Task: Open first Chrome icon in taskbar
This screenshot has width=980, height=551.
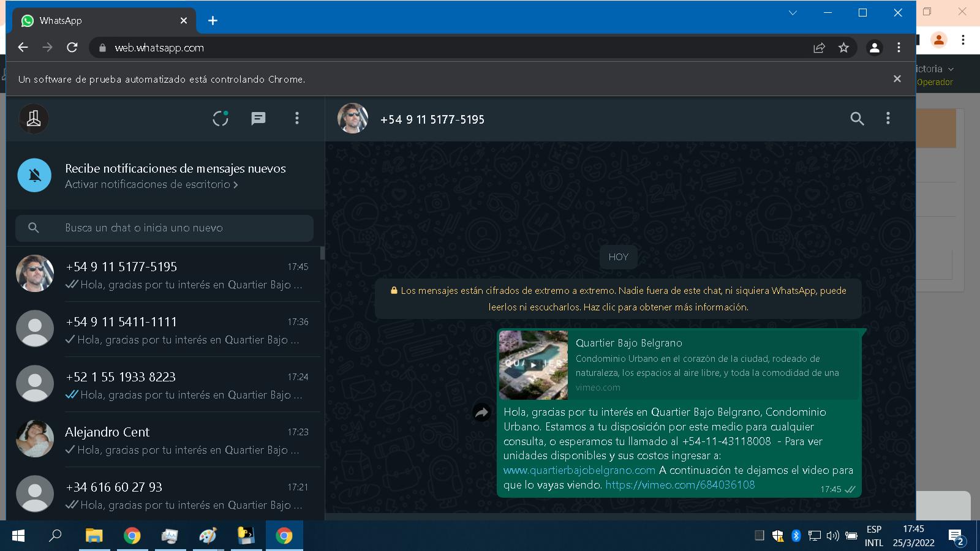Action: tap(132, 536)
